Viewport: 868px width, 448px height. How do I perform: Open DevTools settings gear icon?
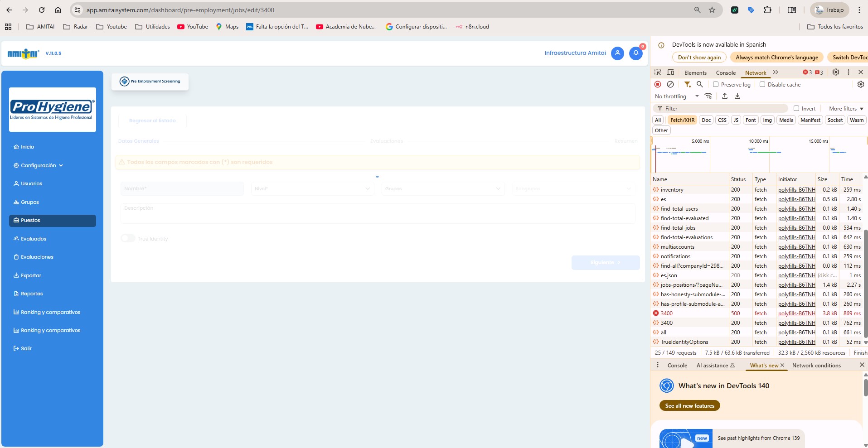click(836, 72)
